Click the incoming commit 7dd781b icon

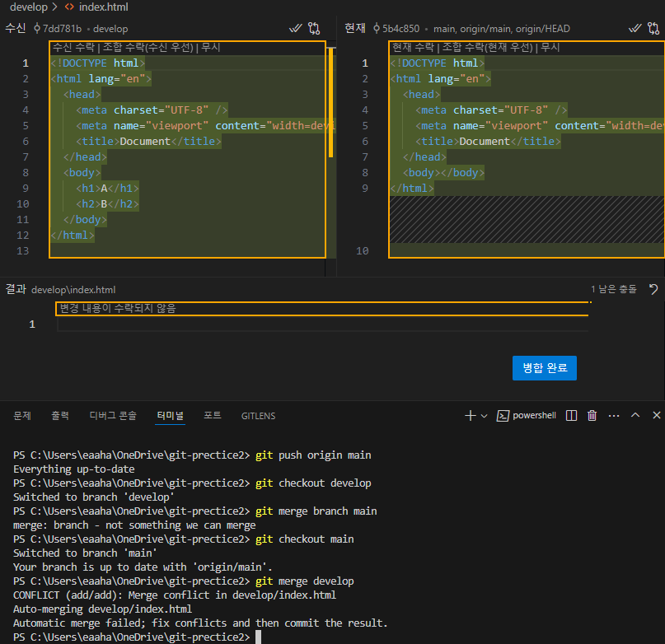37,28
